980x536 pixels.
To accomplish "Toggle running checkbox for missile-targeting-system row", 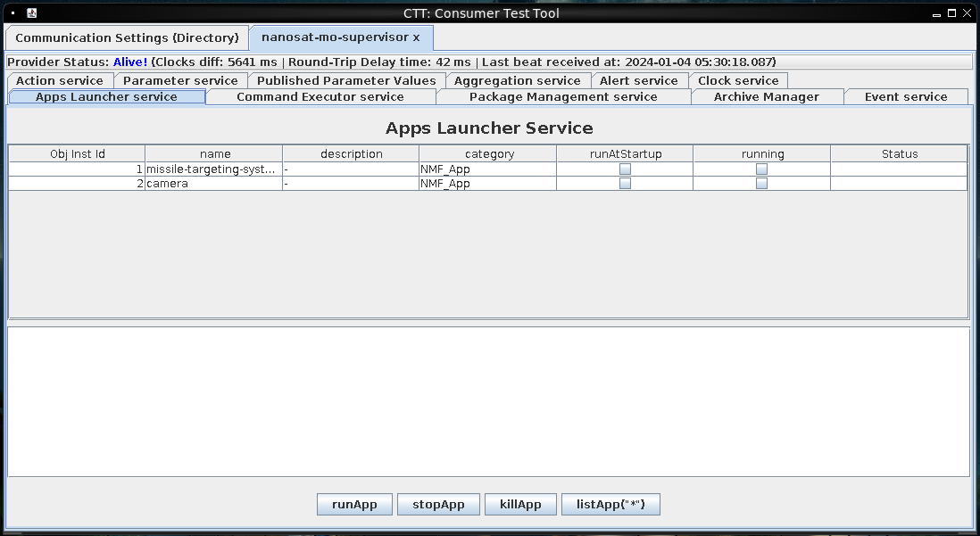I will pyautogui.click(x=761, y=169).
